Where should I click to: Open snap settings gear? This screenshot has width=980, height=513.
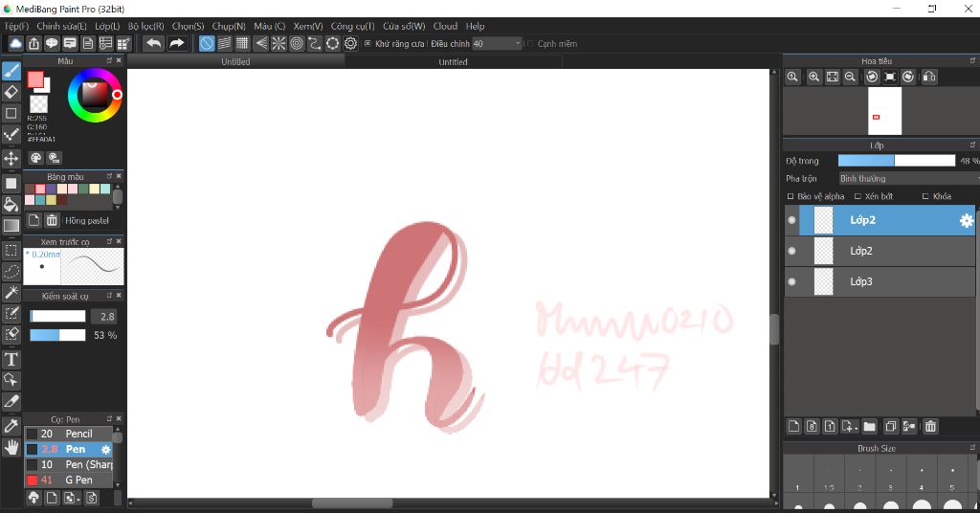point(350,43)
